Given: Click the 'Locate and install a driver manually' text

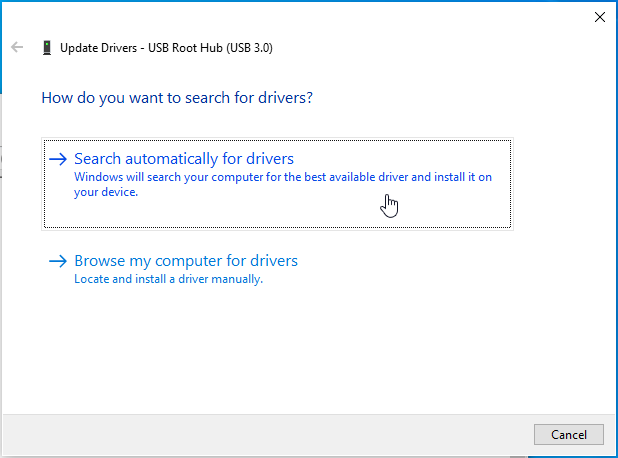Looking at the screenshot, I should pos(168,279).
